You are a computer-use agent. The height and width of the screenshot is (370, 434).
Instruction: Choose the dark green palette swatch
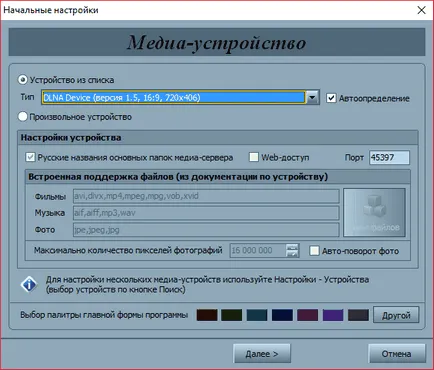[x=232, y=315]
